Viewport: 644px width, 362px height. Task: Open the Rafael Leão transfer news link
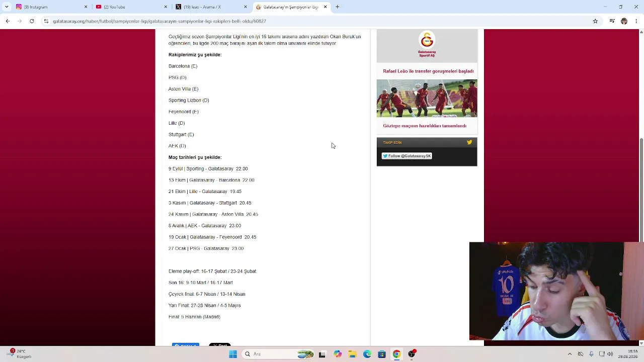click(428, 71)
